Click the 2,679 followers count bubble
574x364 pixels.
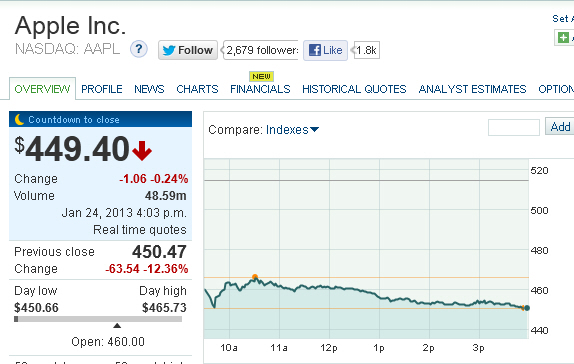(x=261, y=50)
